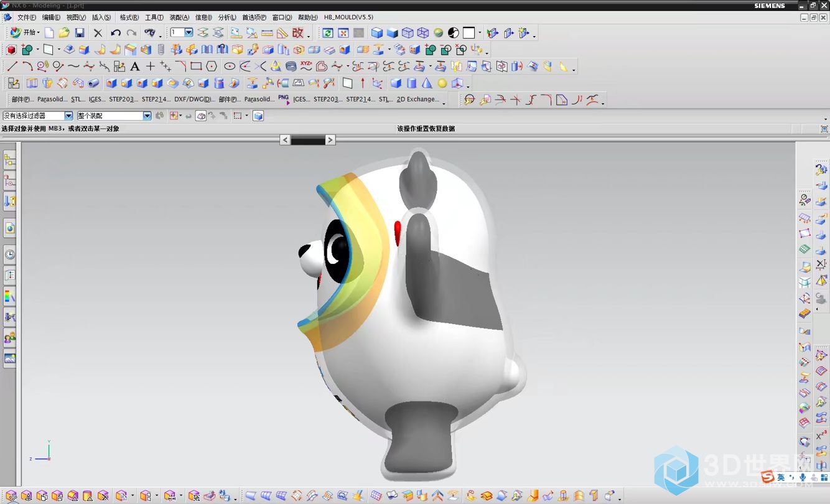The width and height of the screenshot is (830, 504).
Task: Click the Cylinder primitive icon
Action: coord(411,83)
